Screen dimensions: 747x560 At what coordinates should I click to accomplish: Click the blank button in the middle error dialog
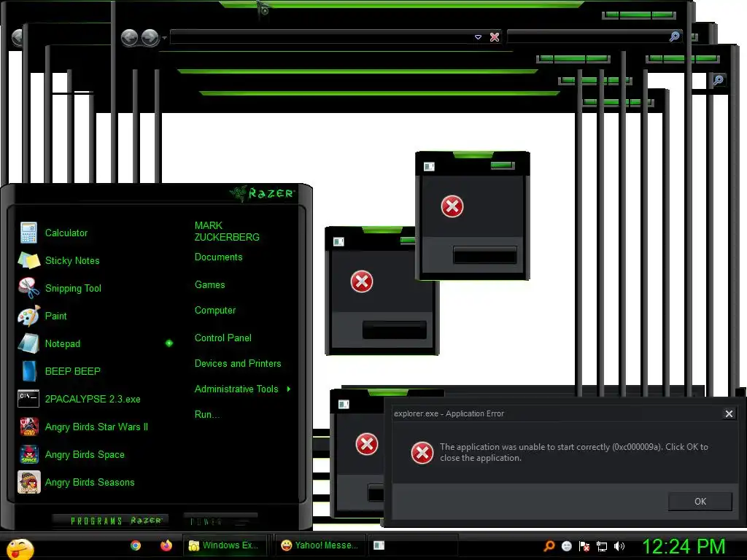395,330
